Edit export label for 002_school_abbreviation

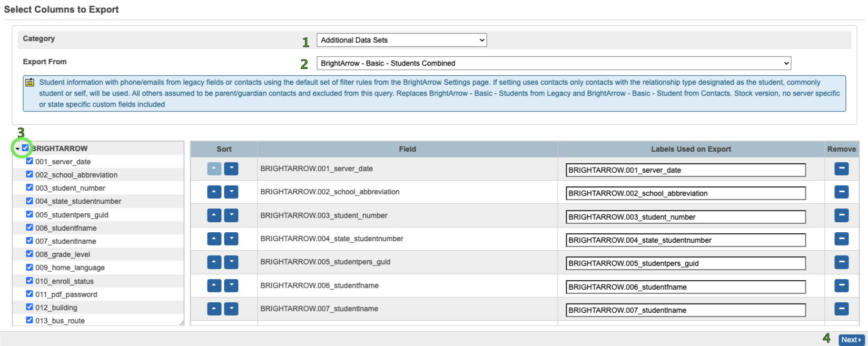tap(686, 193)
